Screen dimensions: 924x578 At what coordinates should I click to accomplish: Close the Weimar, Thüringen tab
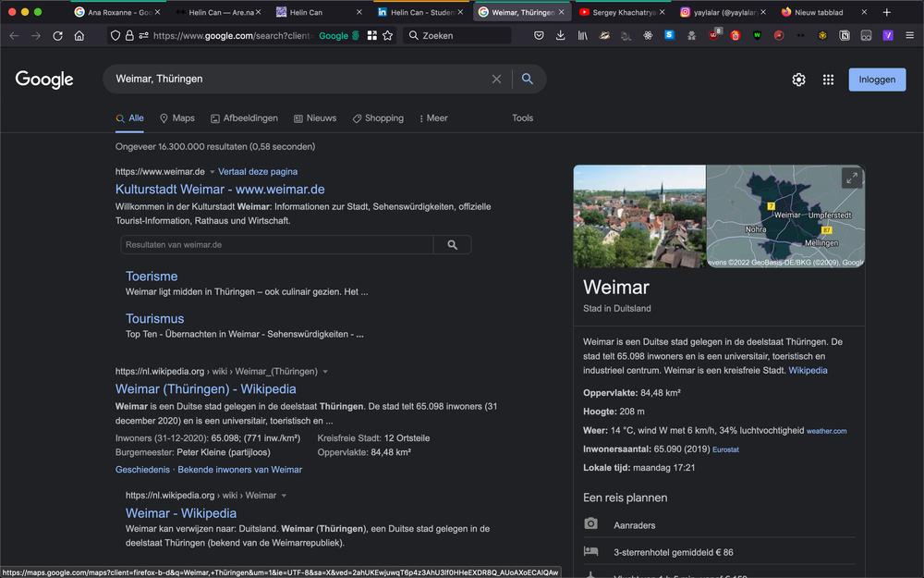(562, 12)
